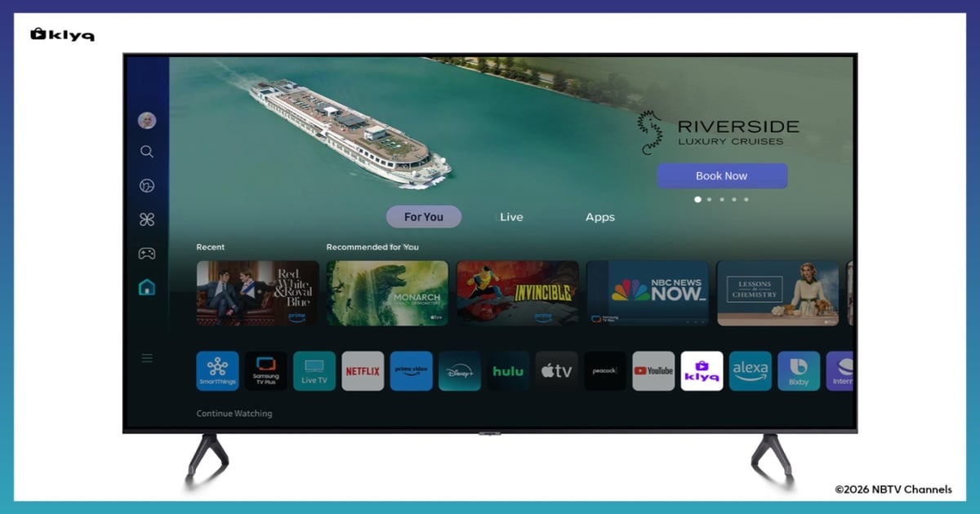Open Samsung TV Plus
This screenshot has width=980, height=514.
[x=265, y=370]
